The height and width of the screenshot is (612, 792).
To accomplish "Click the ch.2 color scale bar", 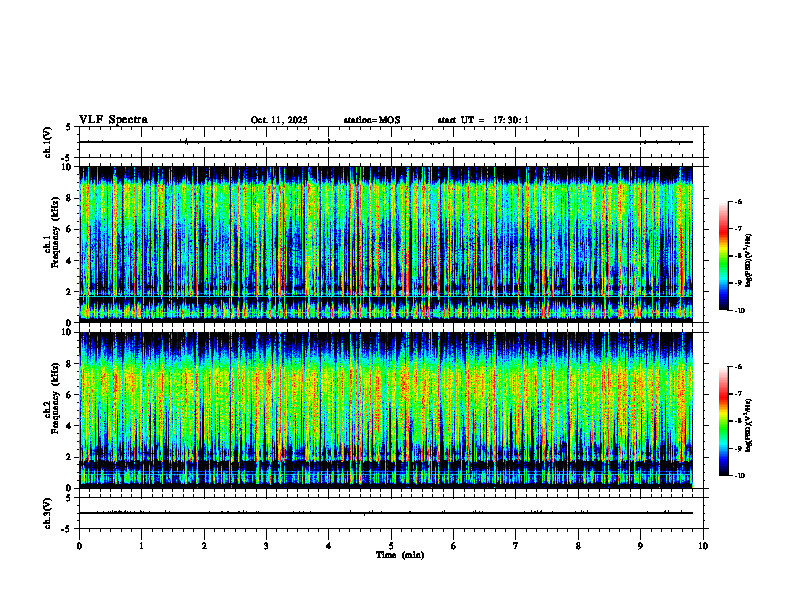I will (x=723, y=421).
